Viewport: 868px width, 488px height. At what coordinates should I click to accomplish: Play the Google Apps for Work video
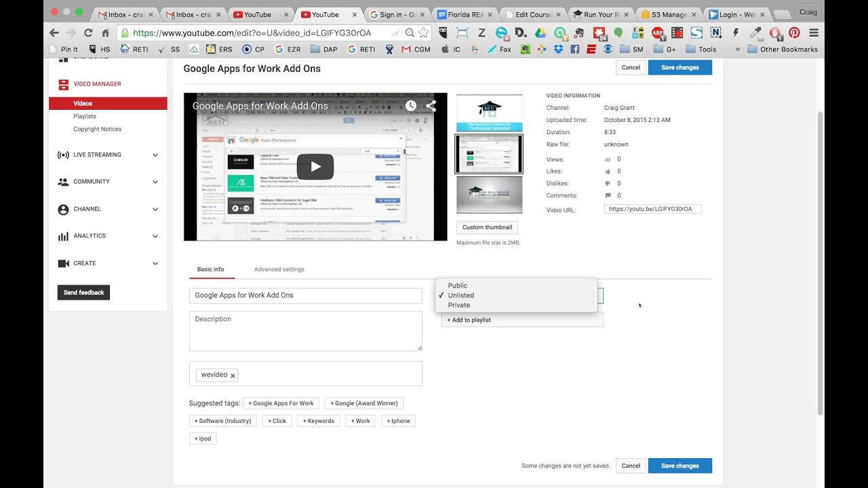click(315, 167)
